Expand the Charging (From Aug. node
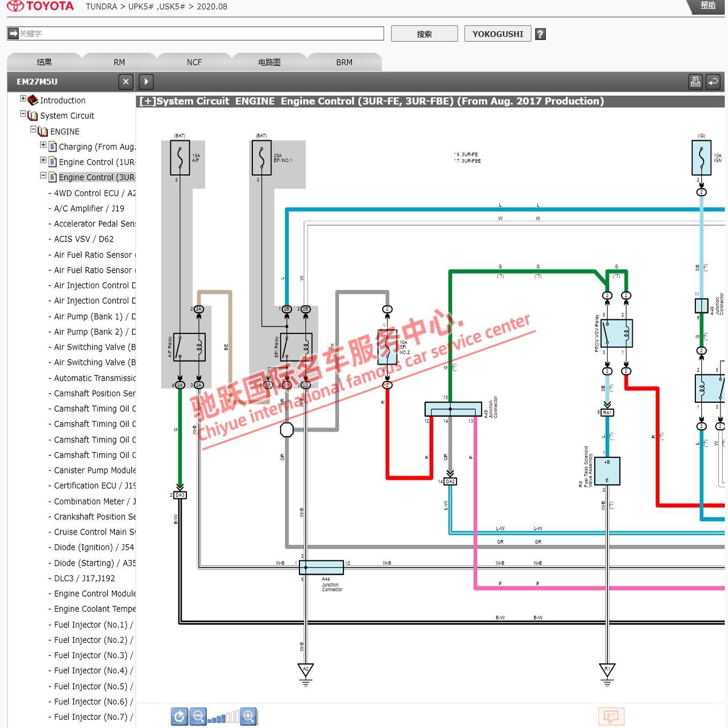 (43, 145)
